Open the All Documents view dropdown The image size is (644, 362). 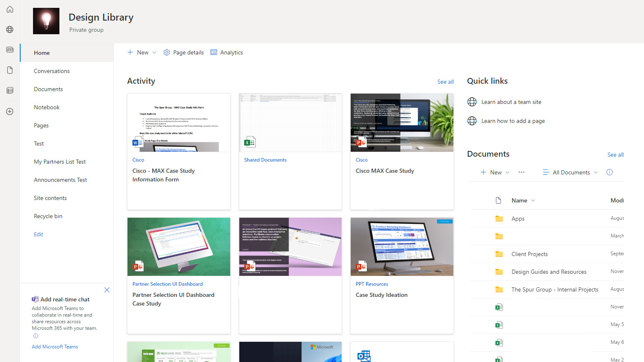570,172
